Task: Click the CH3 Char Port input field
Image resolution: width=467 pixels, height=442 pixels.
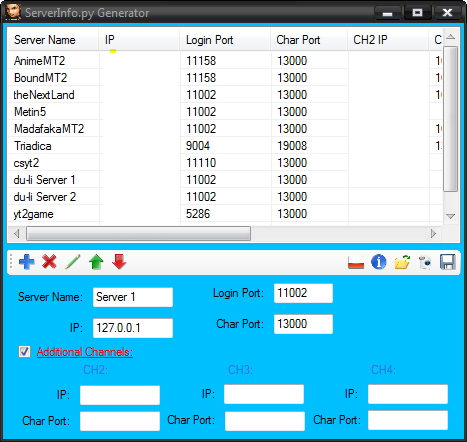Action: pyautogui.click(x=265, y=421)
